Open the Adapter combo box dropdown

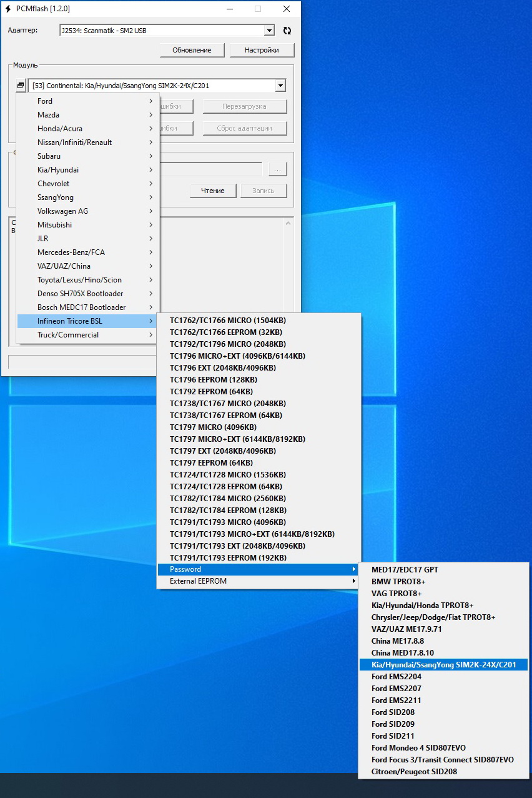269,31
